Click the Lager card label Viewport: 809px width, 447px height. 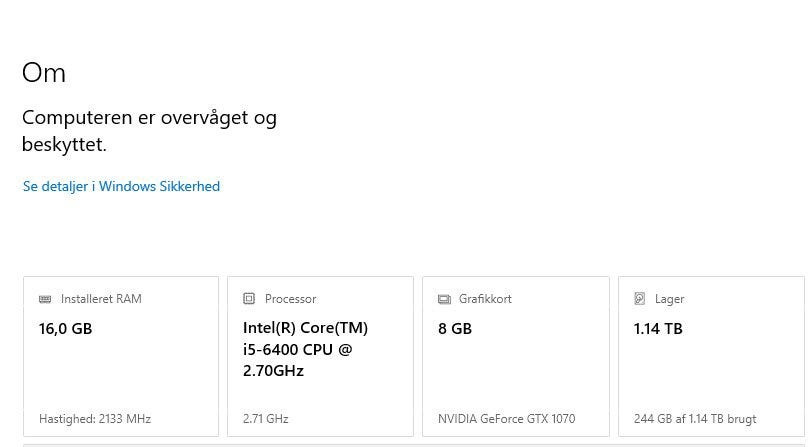pos(669,299)
